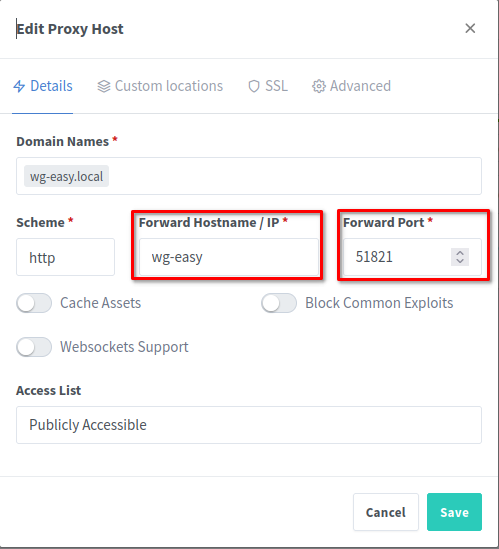The height and width of the screenshot is (549, 499).
Task: Save the proxy host settings
Action: pyautogui.click(x=454, y=512)
